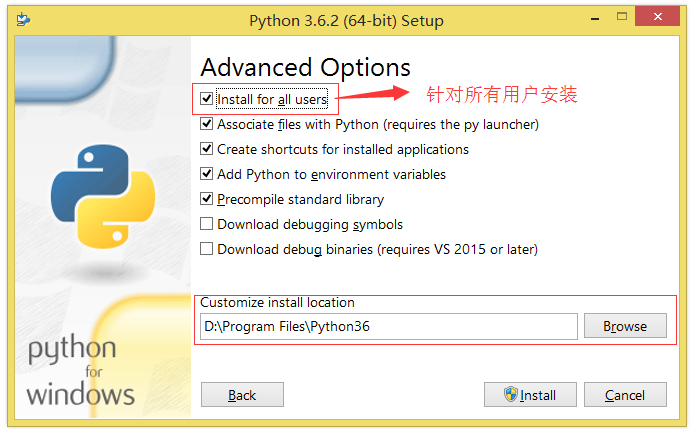Click the Python setup title bar icon
The width and height of the screenshot is (693, 431).
[x=23, y=20]
